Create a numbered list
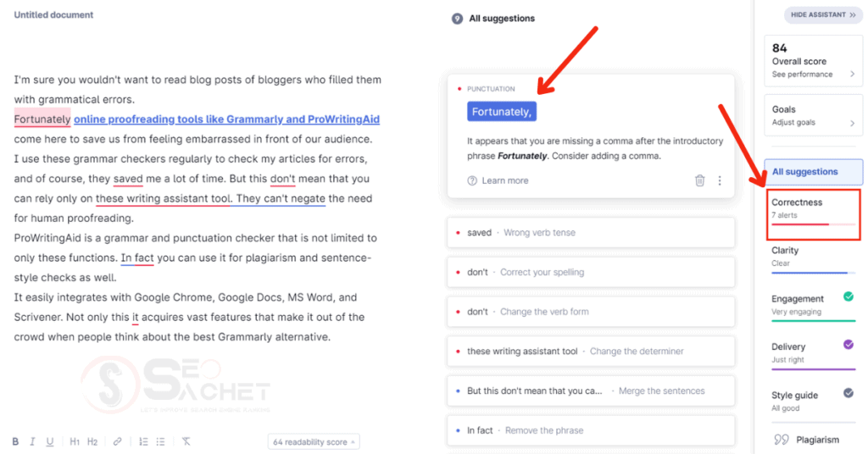The image size is (868, 454). tap(143, 441)
